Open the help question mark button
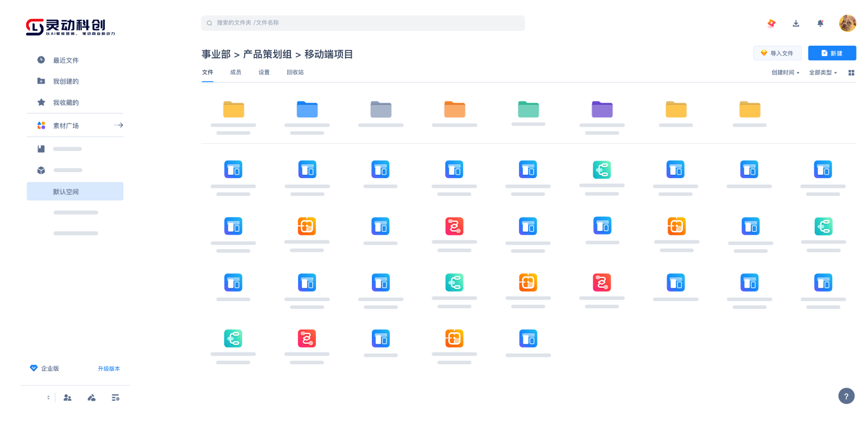The width and height of the screenshot is (868, 424). [846, 396]
